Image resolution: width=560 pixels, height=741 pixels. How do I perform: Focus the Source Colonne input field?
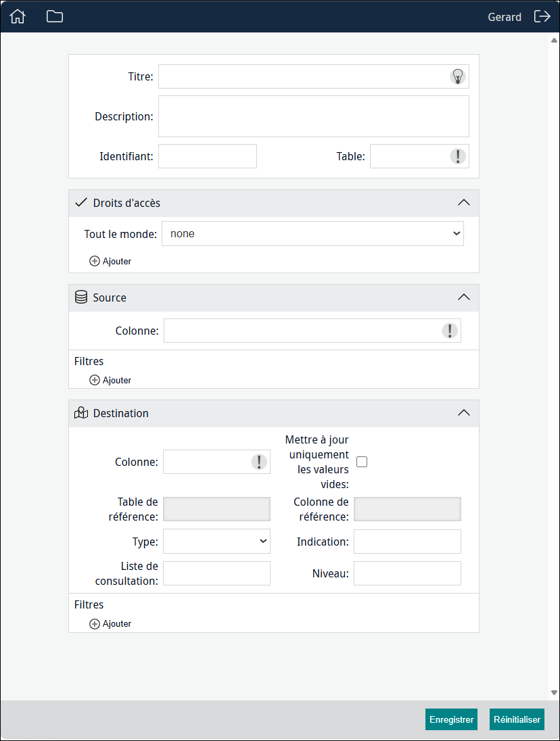tap(312, 331)
